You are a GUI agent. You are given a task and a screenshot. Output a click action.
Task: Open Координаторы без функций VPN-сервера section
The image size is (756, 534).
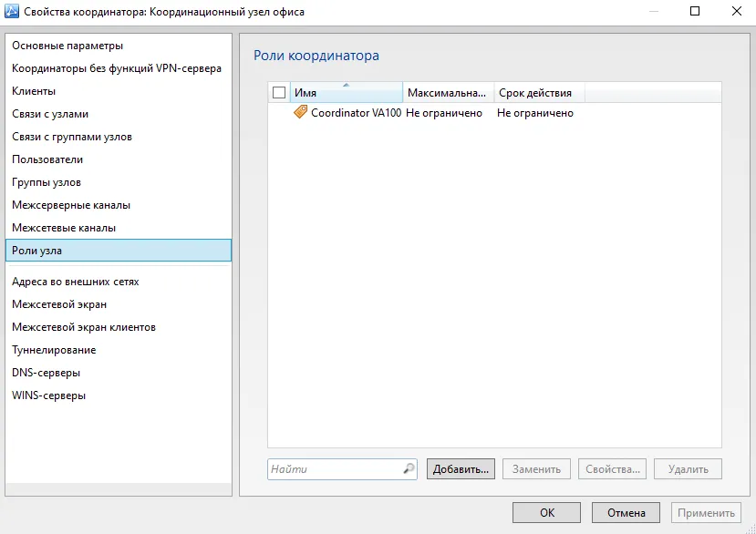119,68
